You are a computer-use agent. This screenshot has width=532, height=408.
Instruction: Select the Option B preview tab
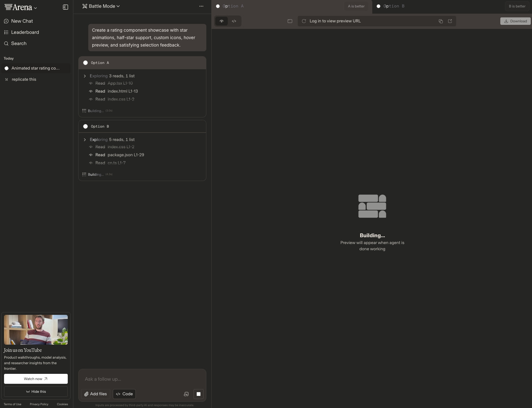click(391, 6)
